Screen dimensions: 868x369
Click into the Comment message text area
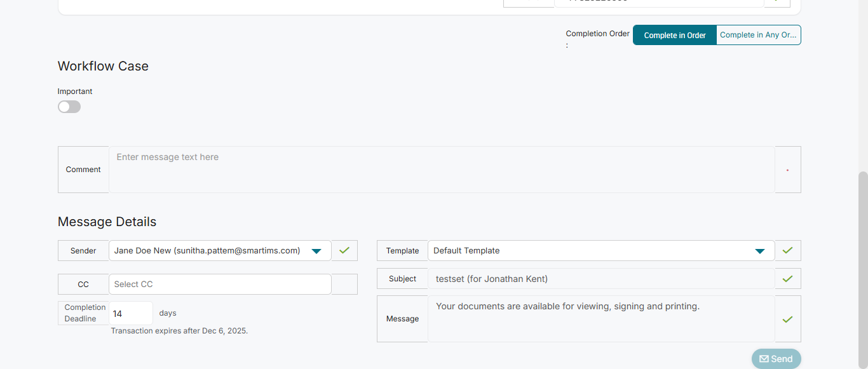442,170
